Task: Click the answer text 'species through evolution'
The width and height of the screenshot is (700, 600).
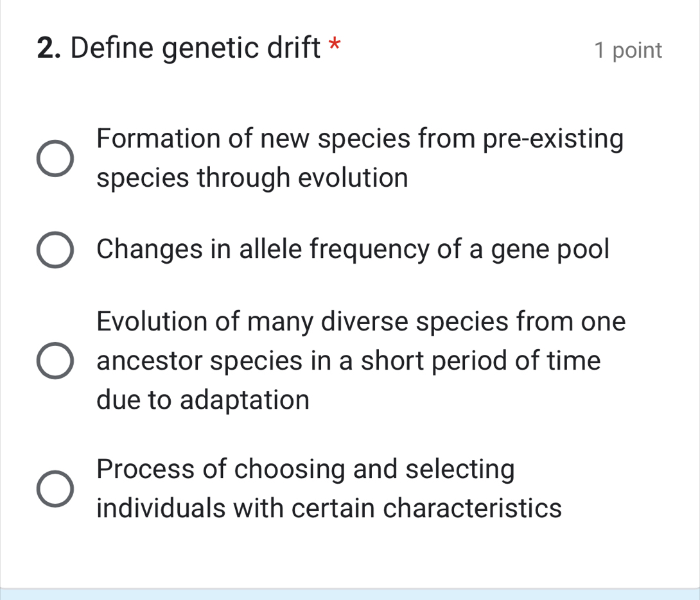Action: click(252, 178)
